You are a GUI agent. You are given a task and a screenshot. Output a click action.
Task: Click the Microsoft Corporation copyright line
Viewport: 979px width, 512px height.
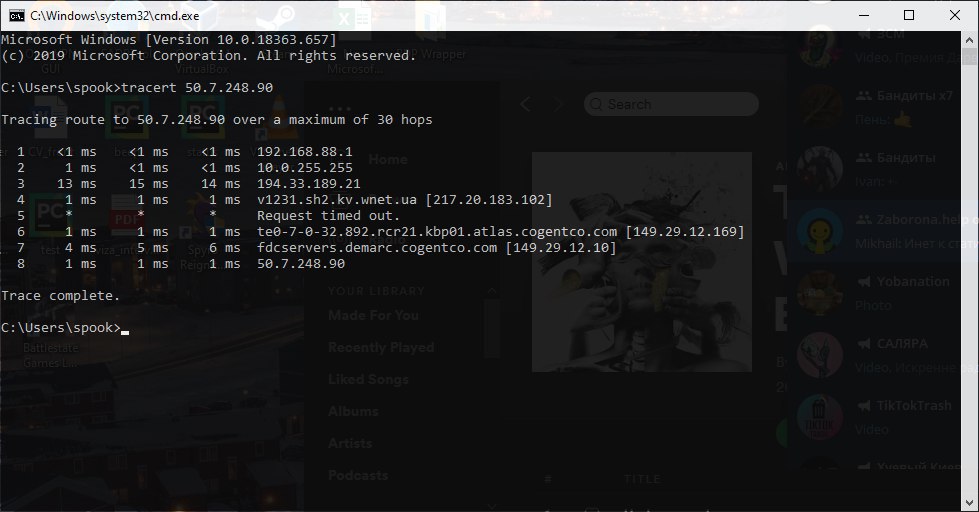[209, 56]
